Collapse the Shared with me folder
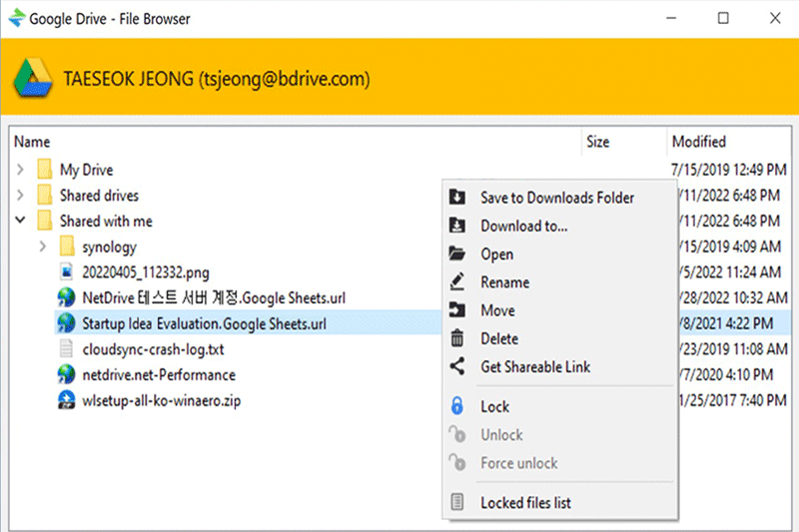 pos(20,221)
